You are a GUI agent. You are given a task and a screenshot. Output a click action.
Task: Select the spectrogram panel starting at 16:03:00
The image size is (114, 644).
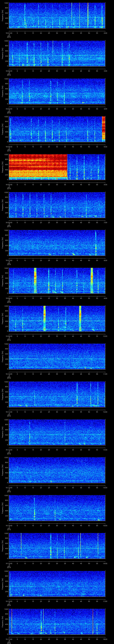[x=57, y=91]
